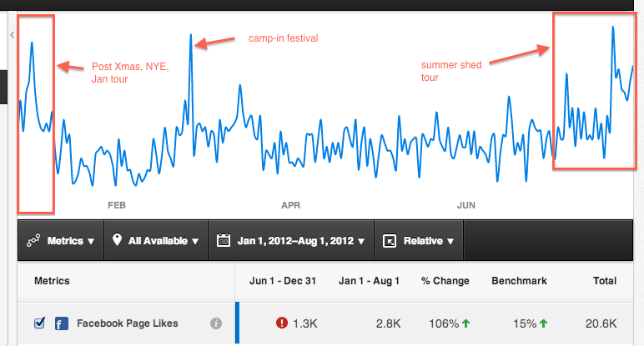Click green up arrow beside 106%
644x346 pixels.
465,323
